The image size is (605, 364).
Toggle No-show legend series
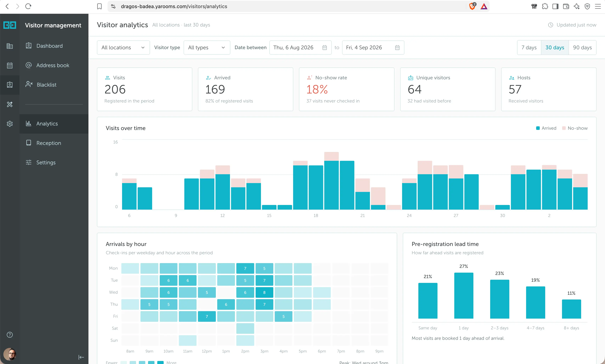575,128
